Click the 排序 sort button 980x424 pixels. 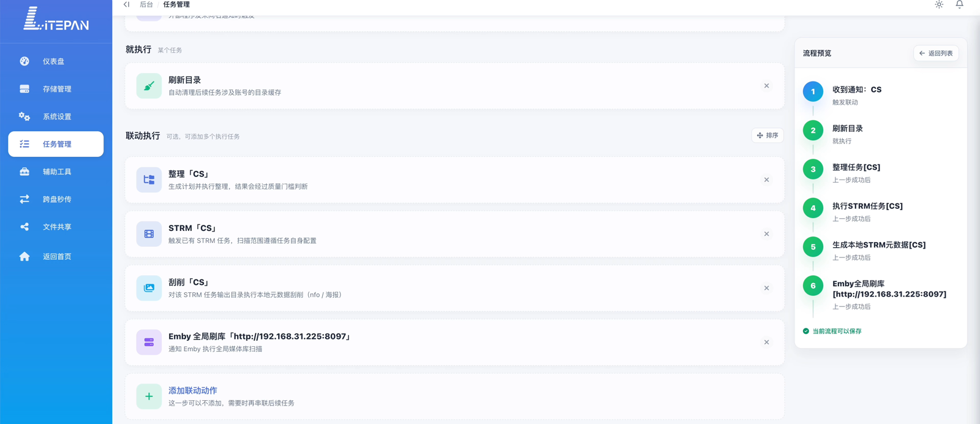[767, 135]
